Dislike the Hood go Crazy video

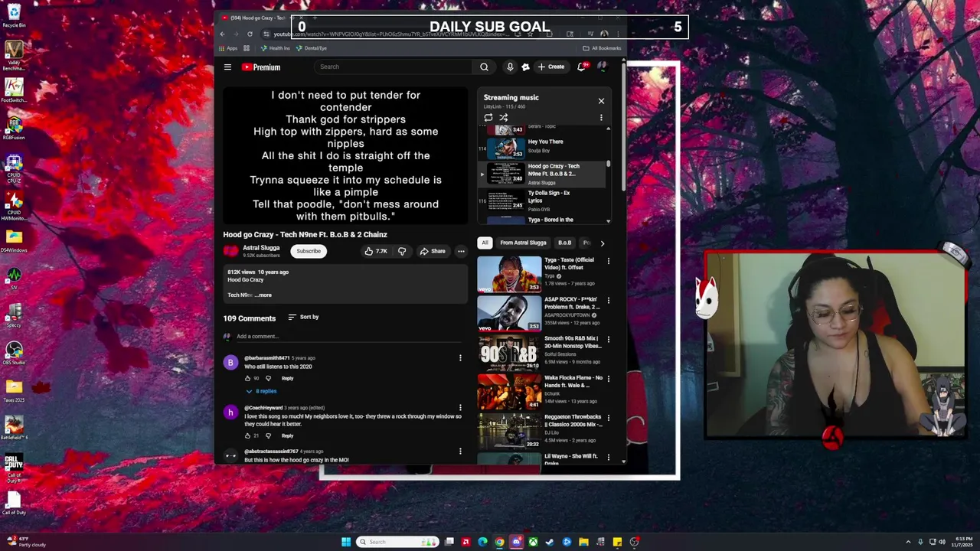point(402,251)
